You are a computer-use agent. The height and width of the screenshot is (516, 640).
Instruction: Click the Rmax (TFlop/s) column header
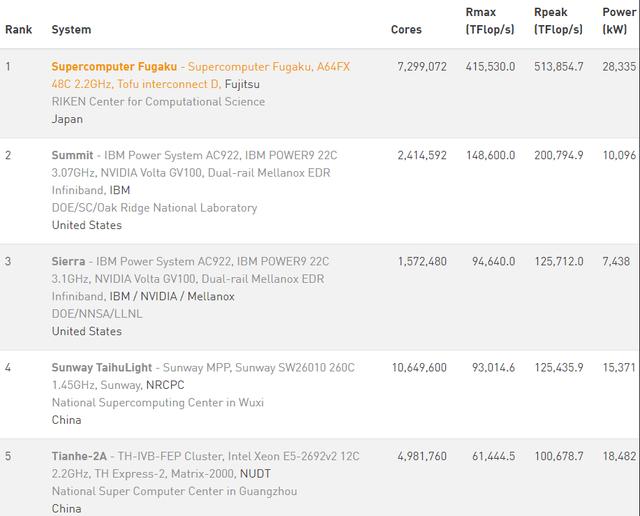[490, 21]
